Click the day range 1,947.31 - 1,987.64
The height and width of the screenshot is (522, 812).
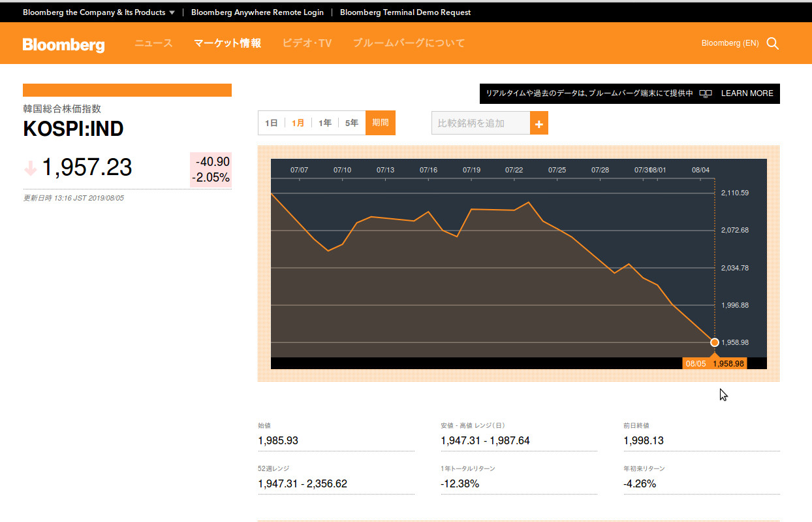coord(485,440)
